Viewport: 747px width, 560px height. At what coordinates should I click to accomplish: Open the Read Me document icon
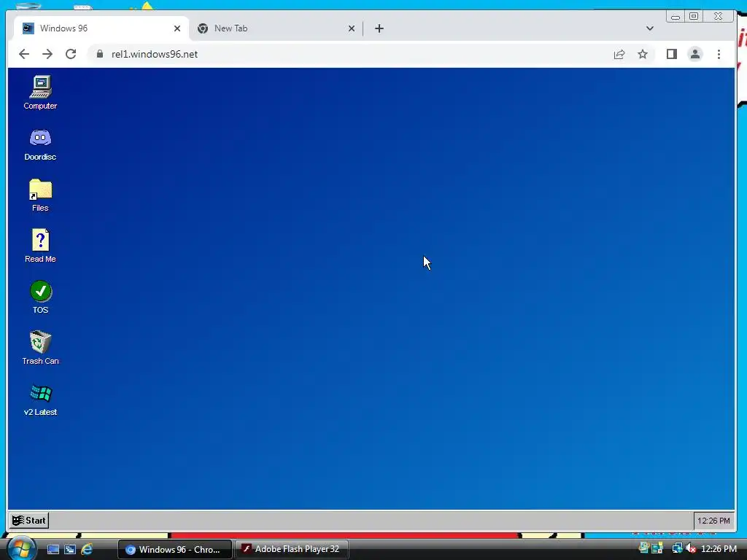(41, 246)
